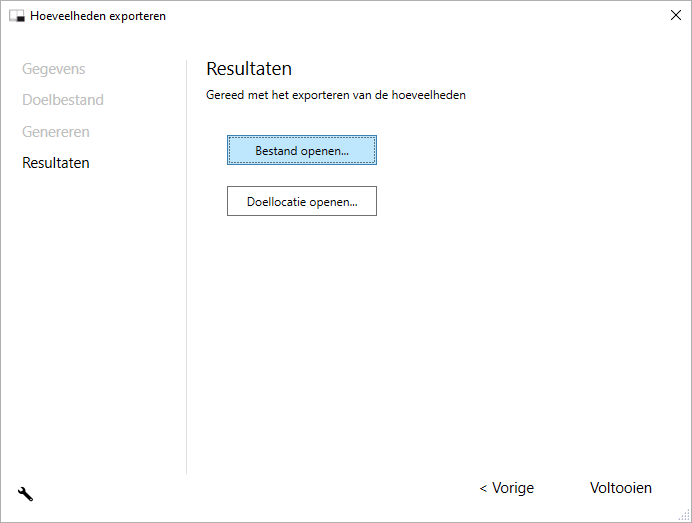
Task: Finish the wizard by clicking Voltooien
Action: pyautogui.click(x=620, y=488)
